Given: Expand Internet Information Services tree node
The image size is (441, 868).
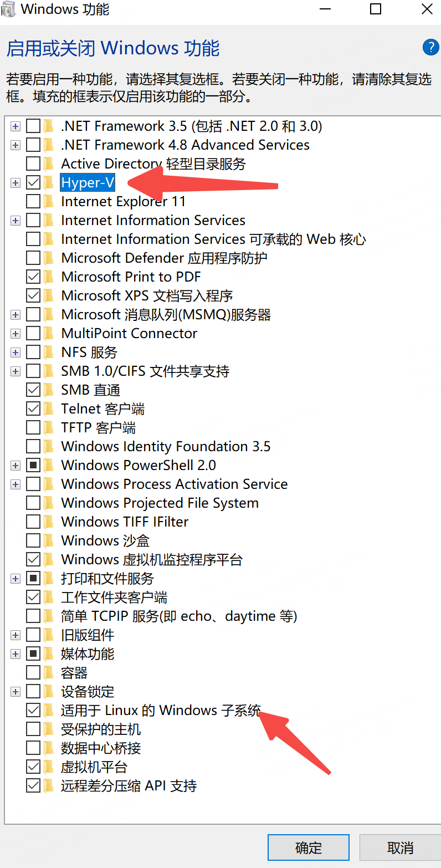Looking at the screenshot, I should coord(16,221).
